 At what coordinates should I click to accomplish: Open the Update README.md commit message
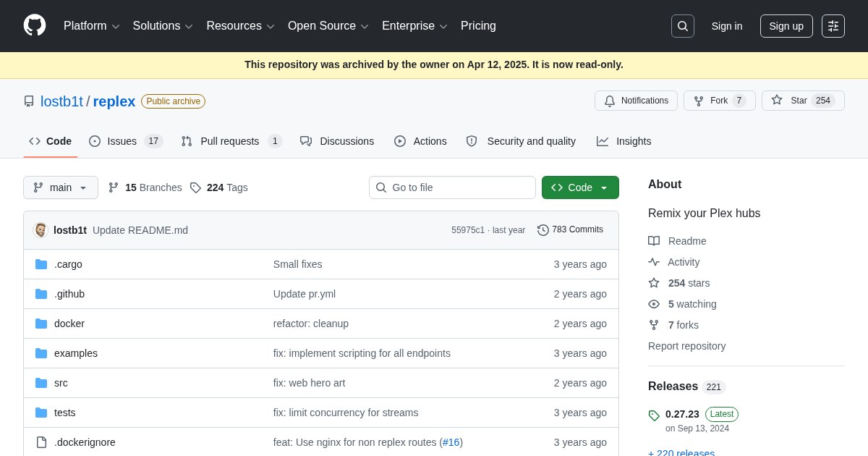click(x=140, y=230)
